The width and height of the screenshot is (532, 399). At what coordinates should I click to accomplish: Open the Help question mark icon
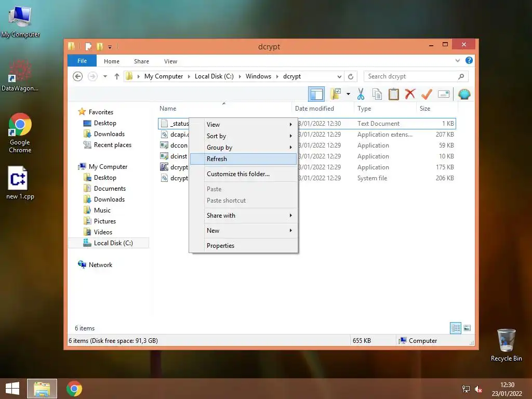[469, 60]
